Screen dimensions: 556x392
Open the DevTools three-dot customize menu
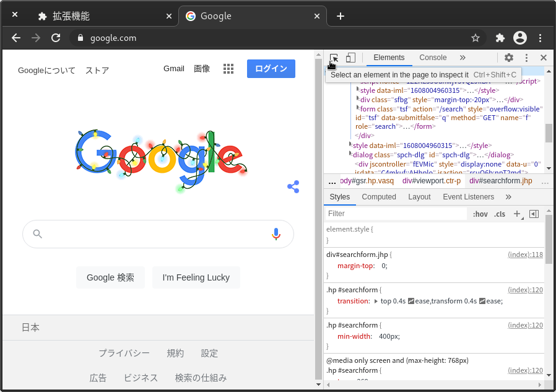tap(526, 57)
